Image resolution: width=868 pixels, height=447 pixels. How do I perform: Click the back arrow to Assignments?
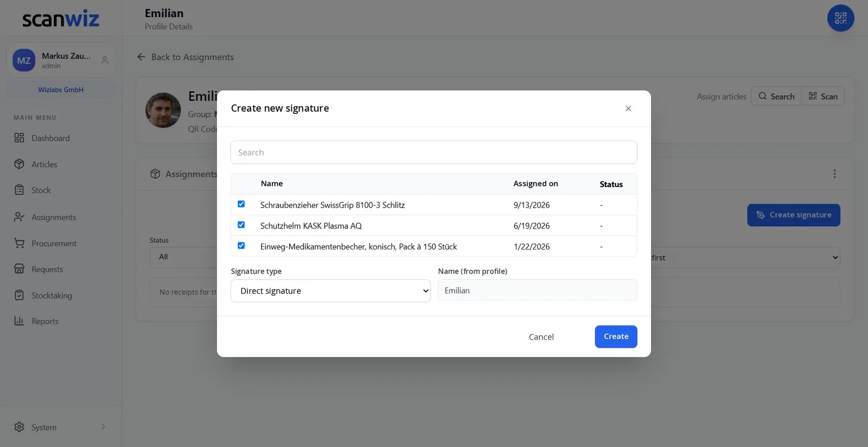pos(141,57)
